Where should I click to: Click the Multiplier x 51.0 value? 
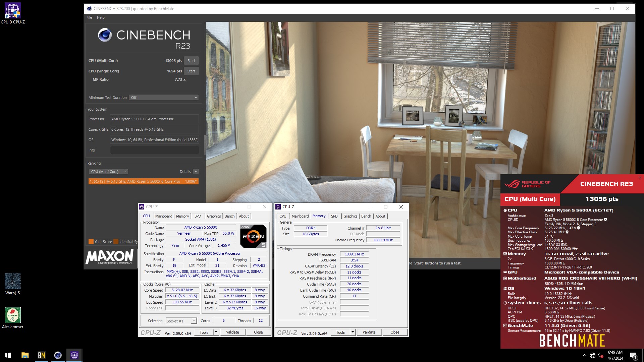[x=182, y=296]
